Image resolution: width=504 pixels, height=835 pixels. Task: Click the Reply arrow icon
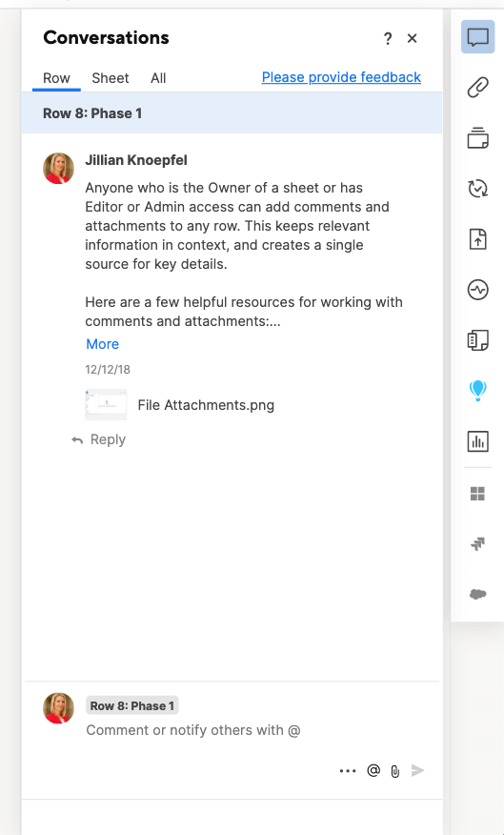(77, 439)
